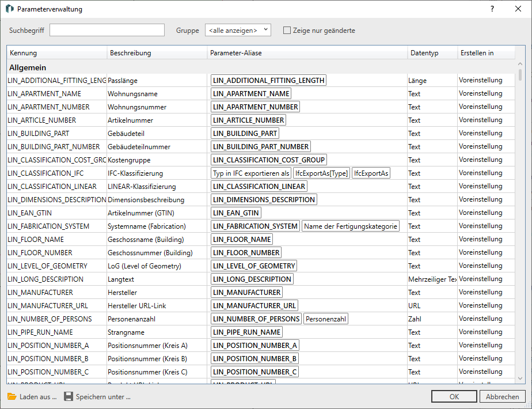Viewport: 532px width, 409px height.
Task: Select the IfcExportAs alias tag
Action: click(371, 173)
